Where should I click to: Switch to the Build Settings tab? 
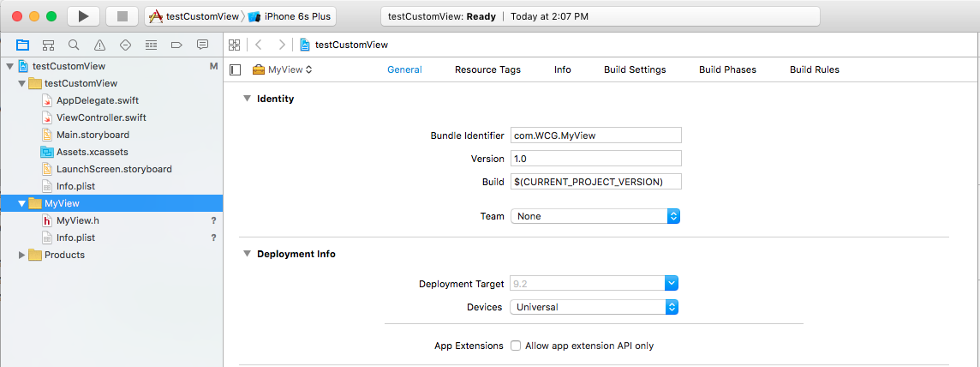click(635, 69)
